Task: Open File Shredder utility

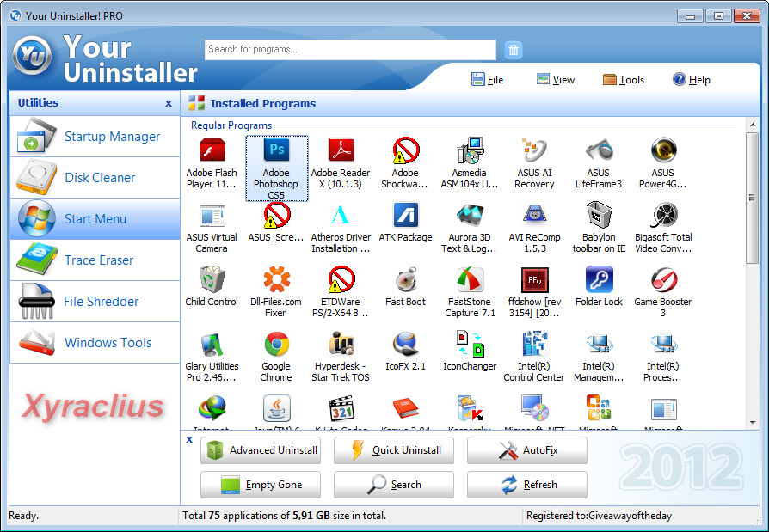Action: click(95, 302)
